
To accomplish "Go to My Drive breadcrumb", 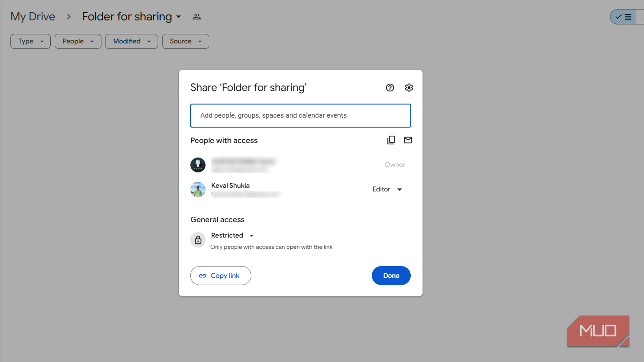I will click(33, 17).
